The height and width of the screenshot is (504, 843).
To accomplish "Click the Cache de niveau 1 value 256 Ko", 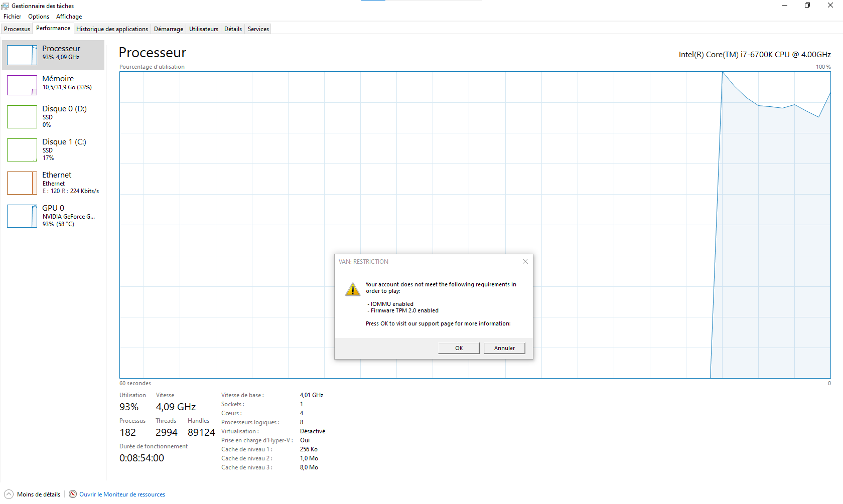I will click(x=309, y=449).
